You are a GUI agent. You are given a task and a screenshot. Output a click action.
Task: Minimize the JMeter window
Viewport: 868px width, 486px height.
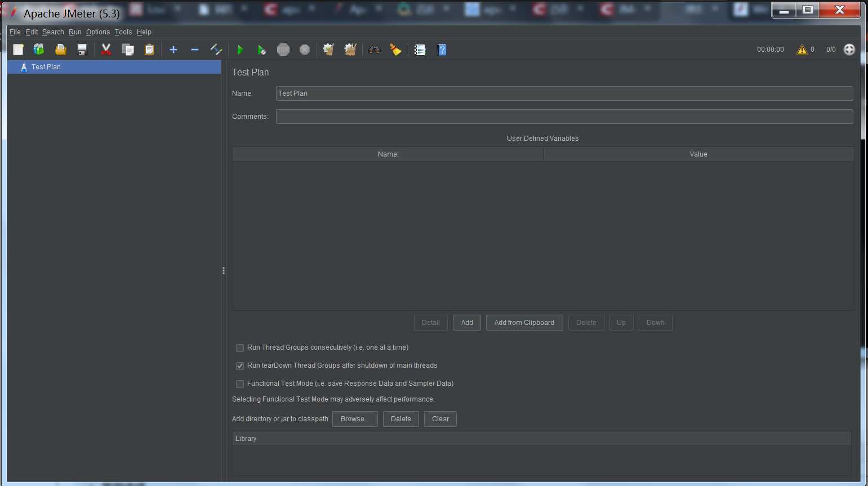coord(784,10)
